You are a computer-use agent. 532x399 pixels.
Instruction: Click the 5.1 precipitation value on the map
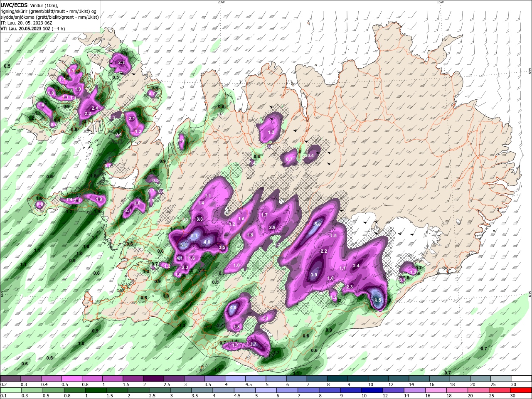194,236
